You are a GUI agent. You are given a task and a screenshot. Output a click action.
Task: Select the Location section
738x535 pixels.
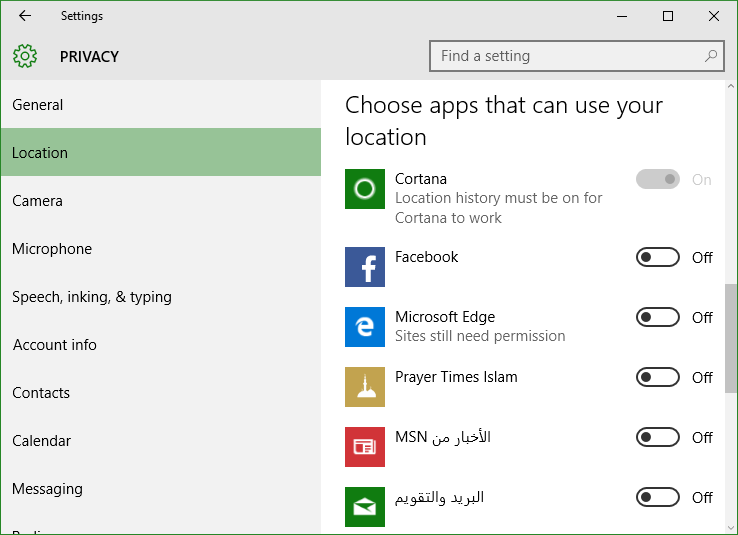click(x=160, y=152)
